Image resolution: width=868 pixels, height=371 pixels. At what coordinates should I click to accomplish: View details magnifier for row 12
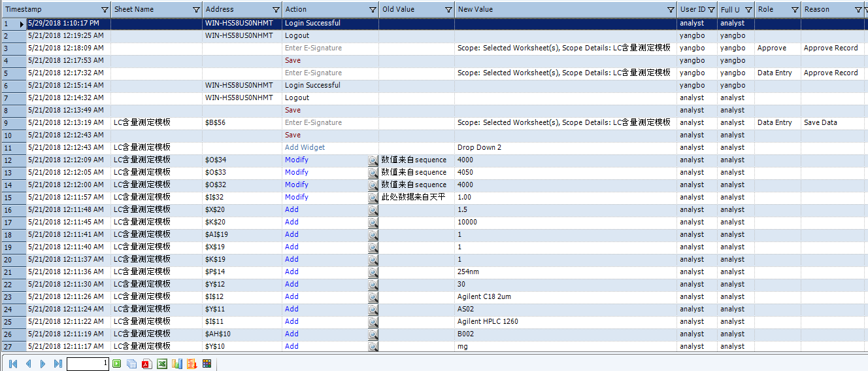pos(373,160)
